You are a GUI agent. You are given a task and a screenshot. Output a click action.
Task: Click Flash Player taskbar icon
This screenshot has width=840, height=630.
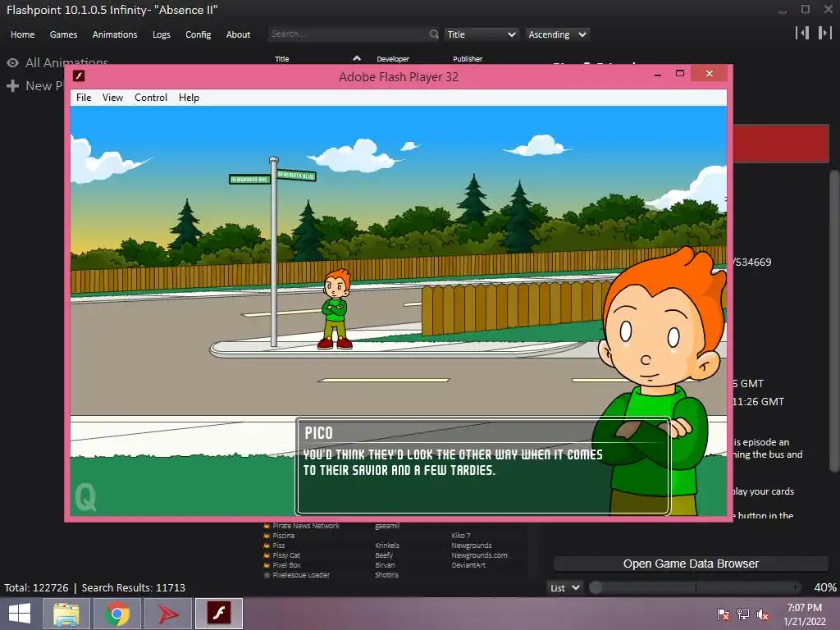[219, 614]
